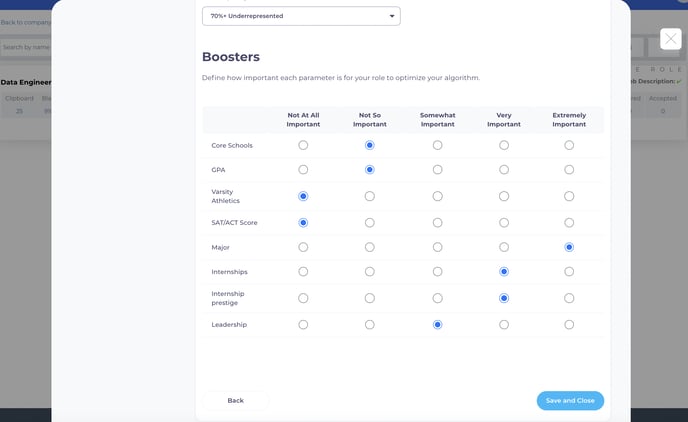This screenshot has width=688, height=422.
Task: Choose Not At All Important for Major
Action: (303, 247)
